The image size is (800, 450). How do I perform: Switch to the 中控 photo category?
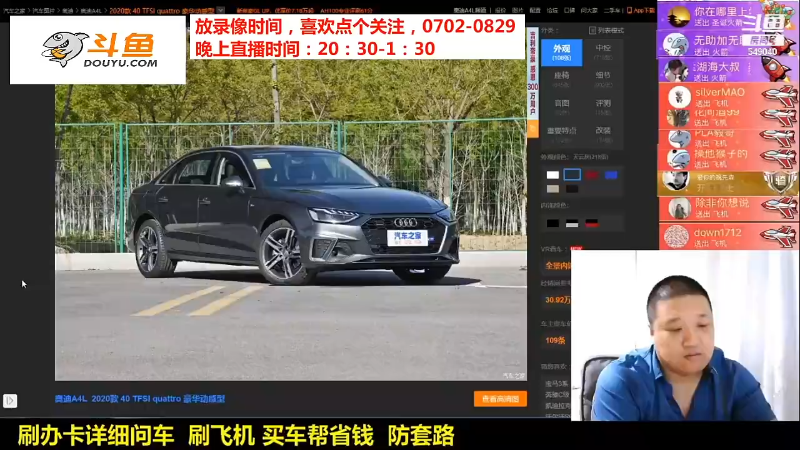pyautogui.click(x=603, y=52)
